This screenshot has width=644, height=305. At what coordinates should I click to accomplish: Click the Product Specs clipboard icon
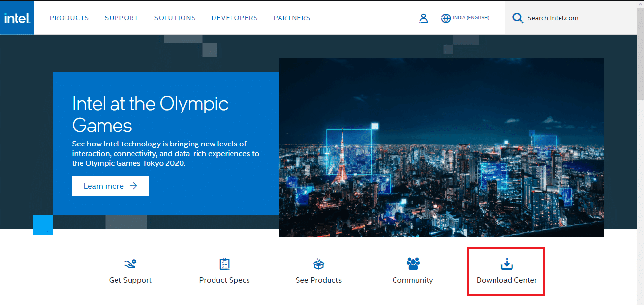224,264
